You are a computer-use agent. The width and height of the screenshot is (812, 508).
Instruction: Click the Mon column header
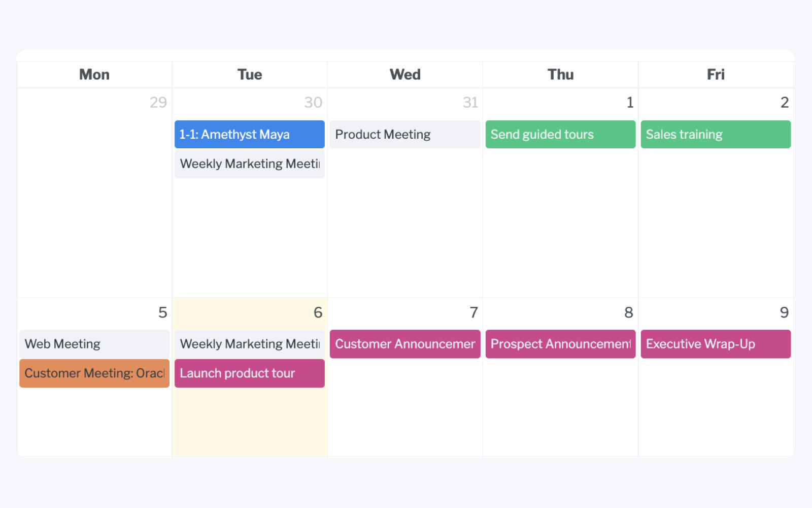click(x=94, y=74)
